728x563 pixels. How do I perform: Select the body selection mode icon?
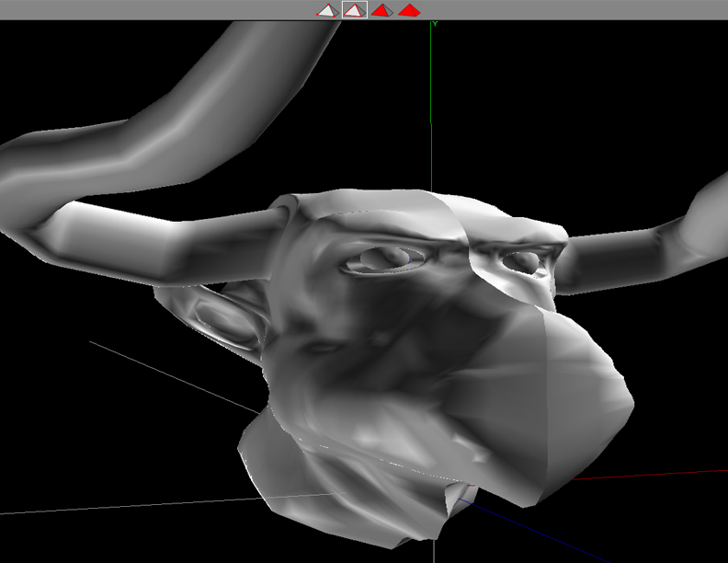[x=409, y=10]
